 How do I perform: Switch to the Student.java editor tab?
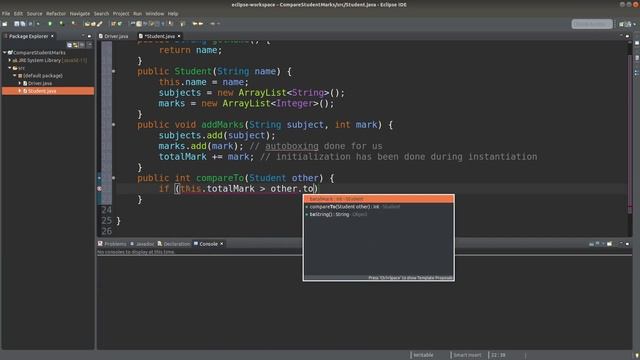(x=157, y=36)
